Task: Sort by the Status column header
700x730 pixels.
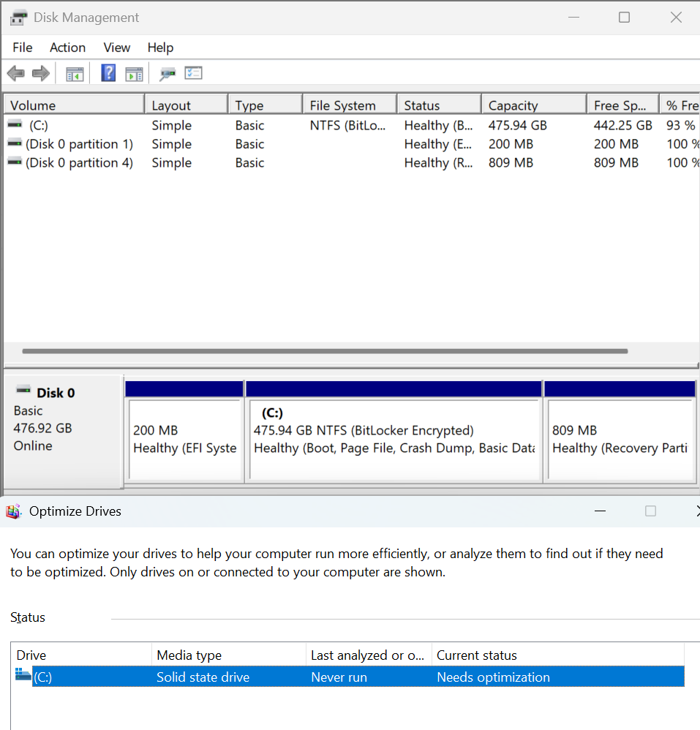Action: click(x=440, y=105)
